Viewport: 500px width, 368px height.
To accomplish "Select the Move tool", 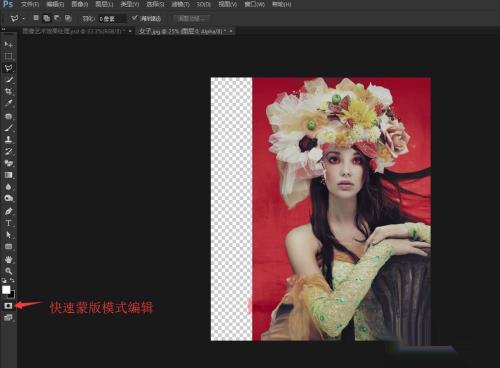I will click(x=8, y=44).
